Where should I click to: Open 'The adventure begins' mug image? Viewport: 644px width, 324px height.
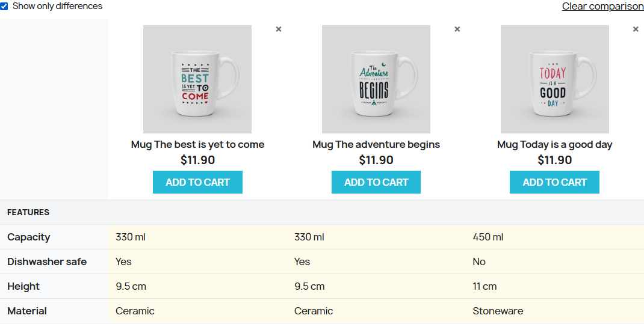coord(376,79)
